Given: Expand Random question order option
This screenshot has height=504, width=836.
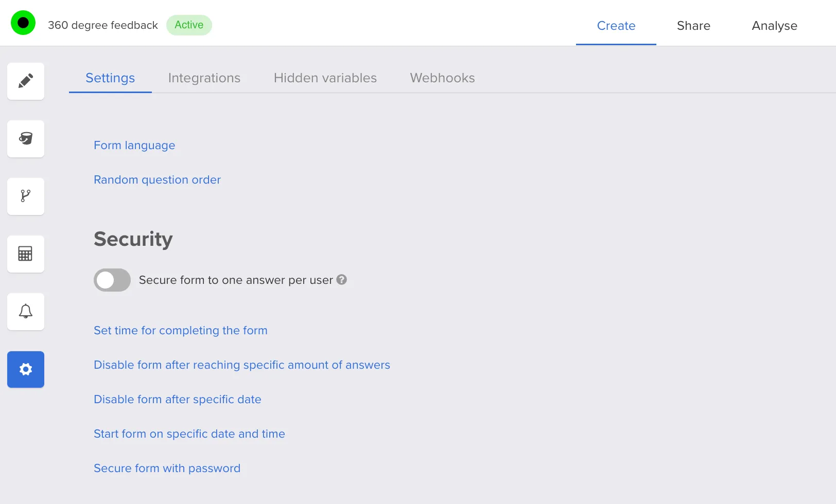Looking at the screenshot, I should coord(157,180).
